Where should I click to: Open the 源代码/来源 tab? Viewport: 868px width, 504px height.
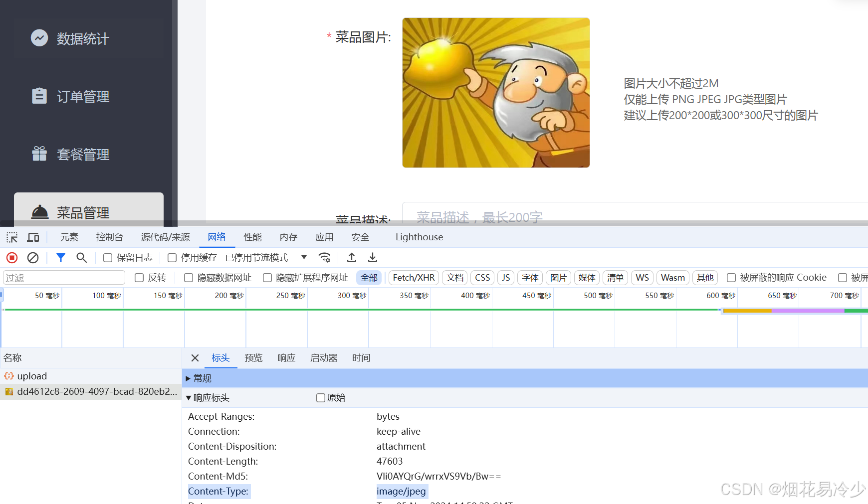coord(166,237)
